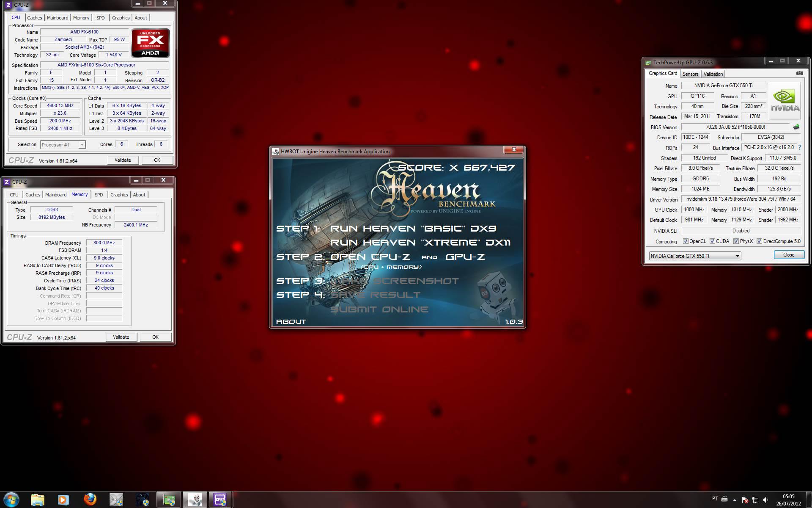Open Memory tab in top CPU-Z window
The width and height of the screenshot is (812, 508).
click(81, 18)
